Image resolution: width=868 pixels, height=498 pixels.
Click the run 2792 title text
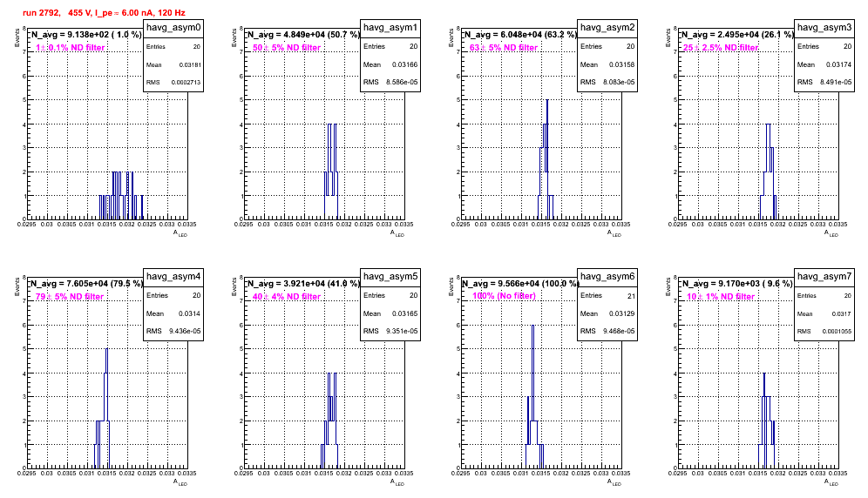point(104,13)
